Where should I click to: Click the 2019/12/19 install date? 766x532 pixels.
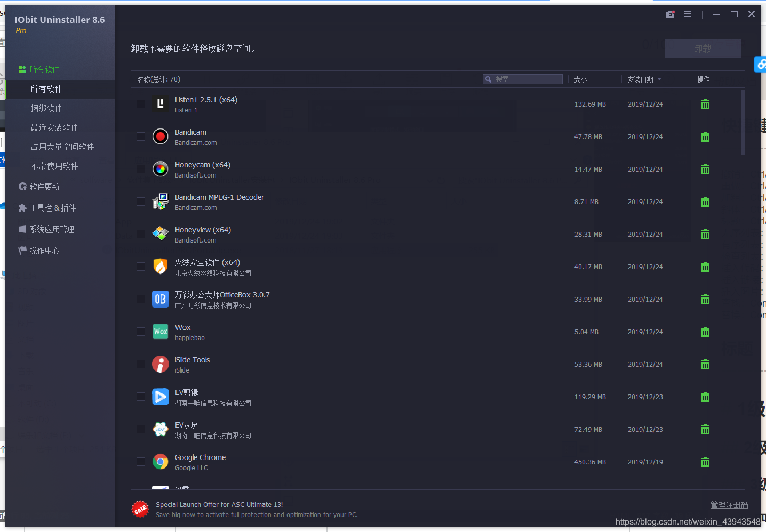(645, 462)
